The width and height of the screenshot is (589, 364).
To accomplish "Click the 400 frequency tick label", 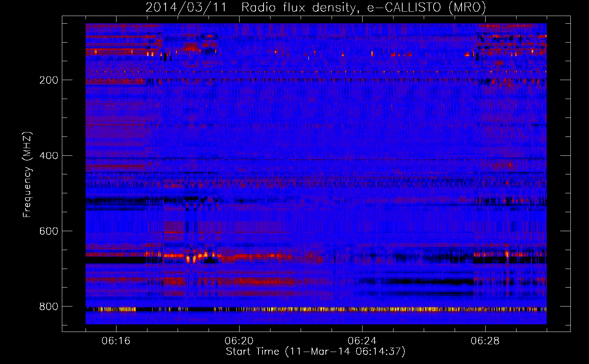I will pyautogui.click(x=48, y=156).
